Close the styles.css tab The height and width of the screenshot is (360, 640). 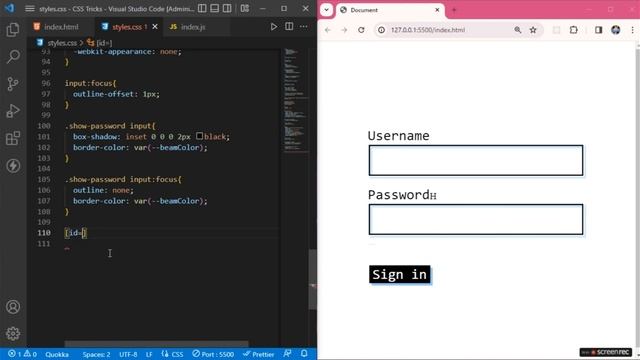[155, 27]
